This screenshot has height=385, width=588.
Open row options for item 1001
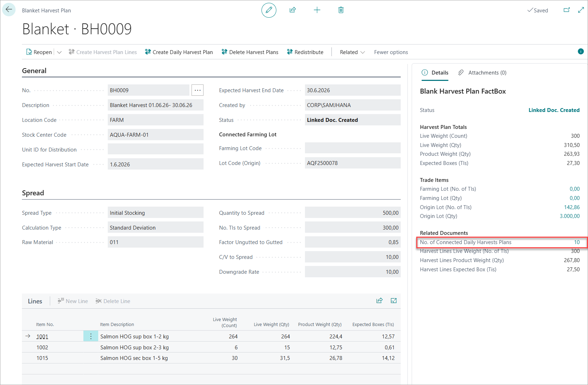91,336
